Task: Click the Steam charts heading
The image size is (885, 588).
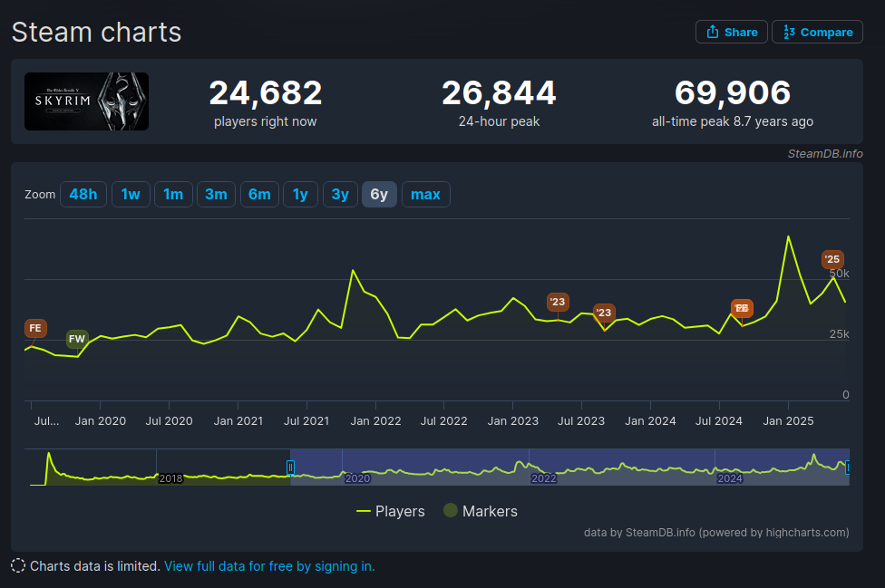Action: pyautogui.click(x=96, y=32)
